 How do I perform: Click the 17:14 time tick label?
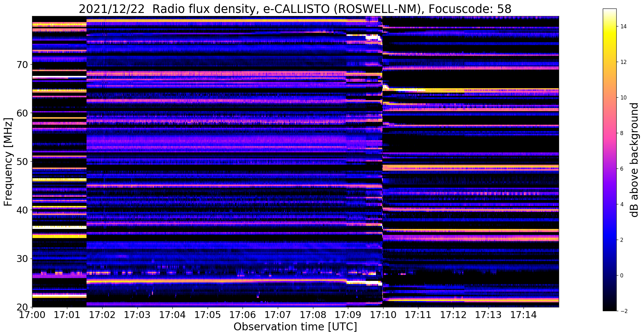point(523,314)
